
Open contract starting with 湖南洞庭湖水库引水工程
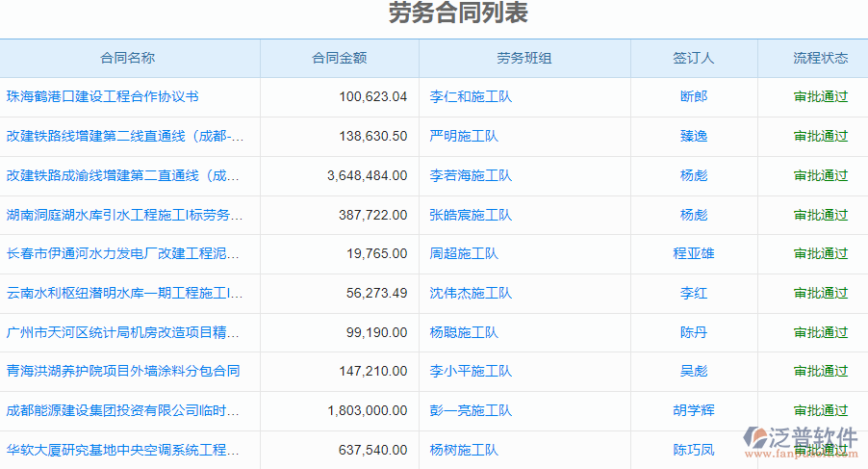(123, 215)
